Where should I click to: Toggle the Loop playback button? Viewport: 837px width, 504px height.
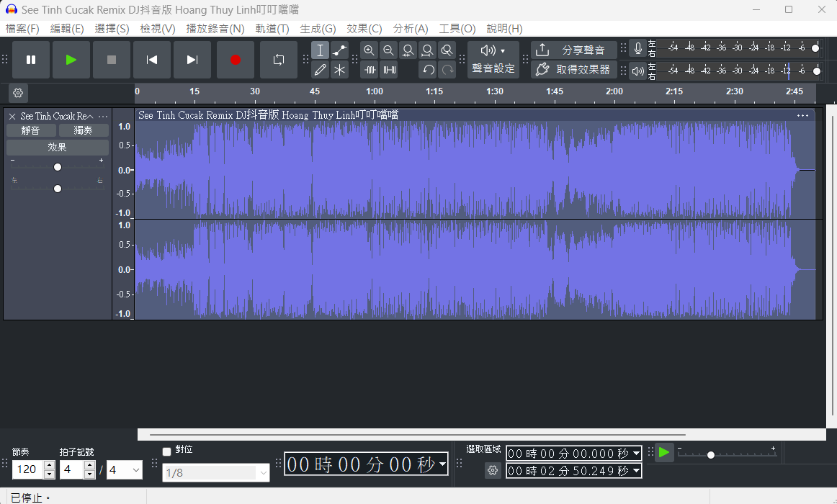[x=279, y=60]
